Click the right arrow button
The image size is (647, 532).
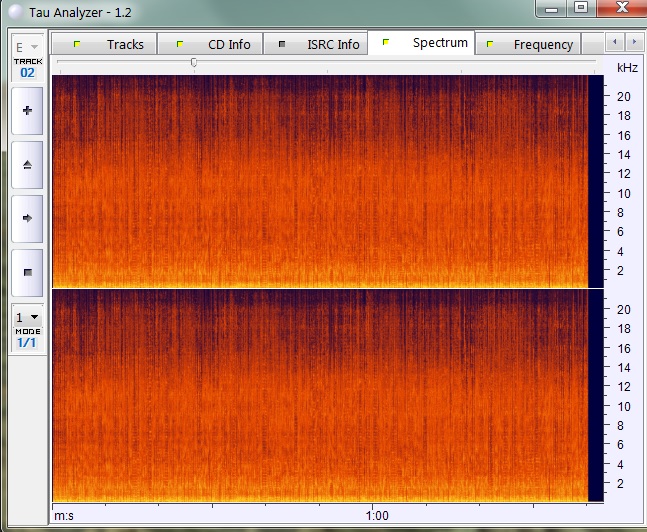click(27, 218)
